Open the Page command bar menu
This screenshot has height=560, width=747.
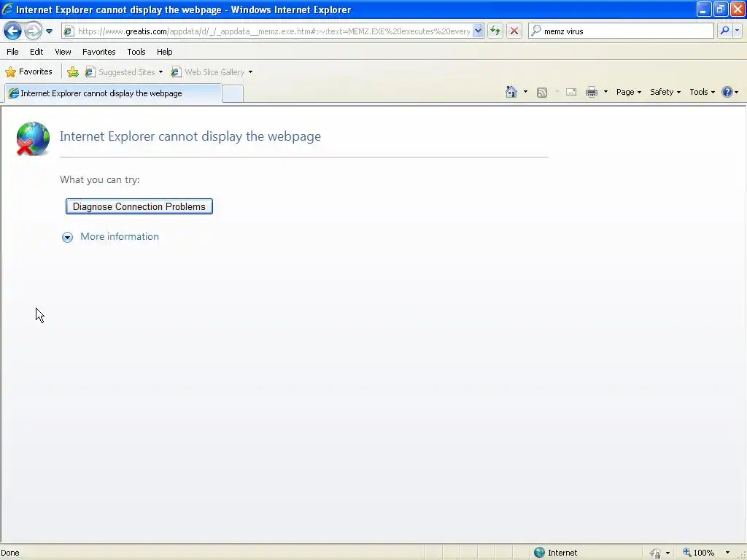(628, 92)
